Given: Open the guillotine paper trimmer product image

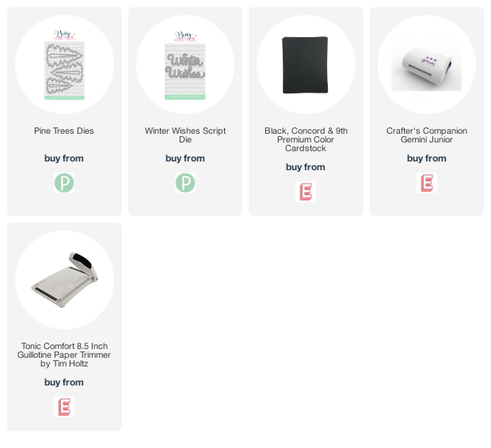Looking at the screenshot, I should point(64,279).
